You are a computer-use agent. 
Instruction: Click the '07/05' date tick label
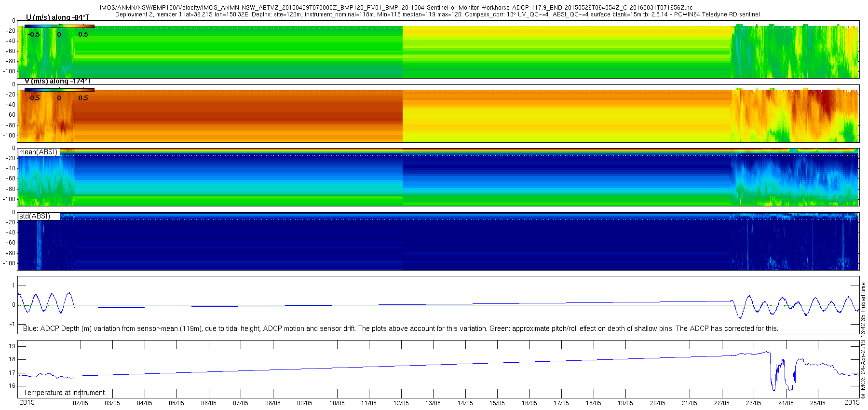241,403
